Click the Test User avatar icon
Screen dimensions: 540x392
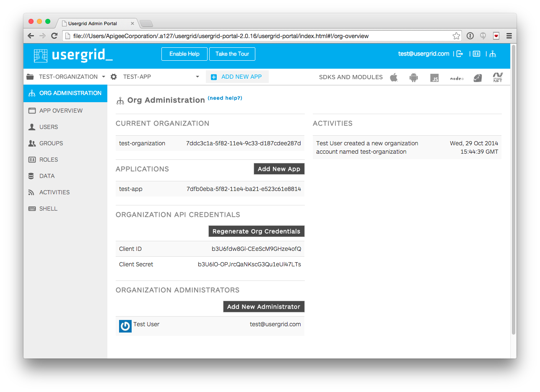pos(125,326)
